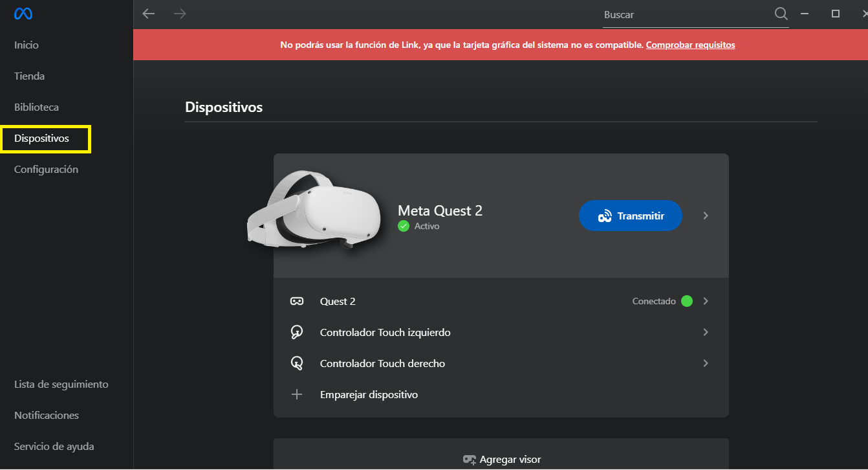
Task: Minimize the window
Action: [805, 14]
